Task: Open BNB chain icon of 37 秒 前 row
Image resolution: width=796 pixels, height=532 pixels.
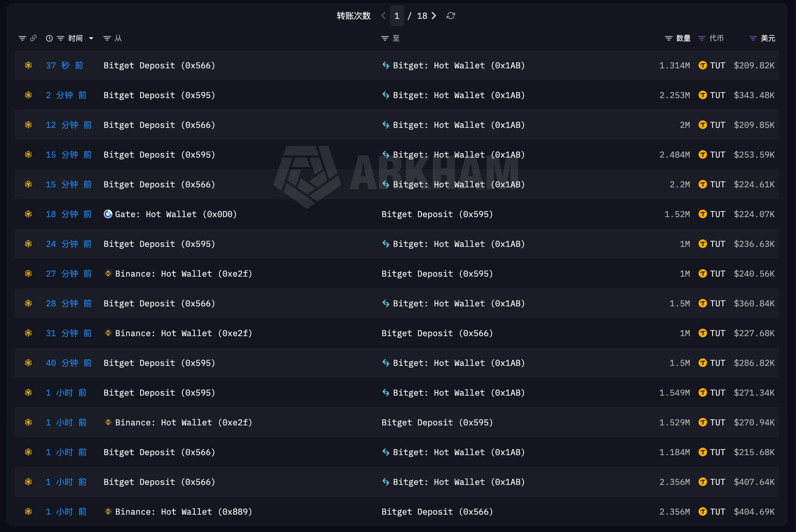Action: pyautogui.click(x=28, y=66)
